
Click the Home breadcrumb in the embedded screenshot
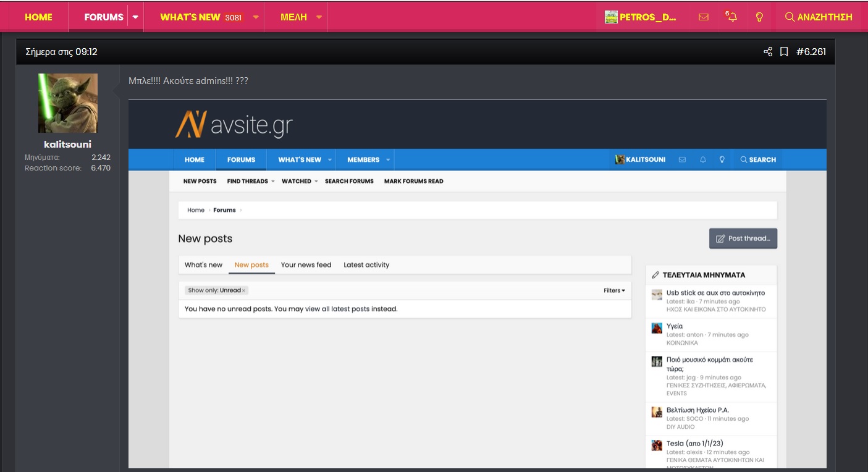coord(196,210)
